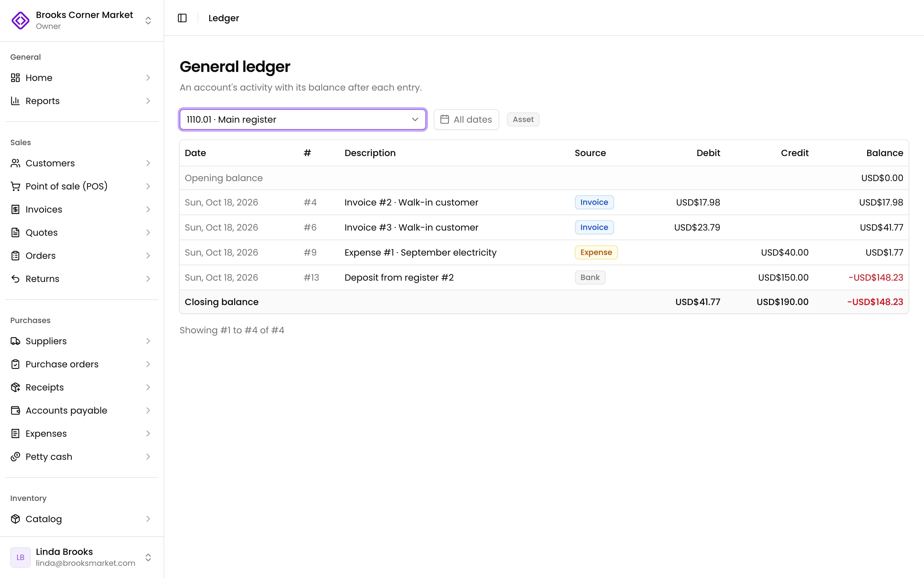Open the Expenses menu item
The height and width of the screenshot is (578, 924).
82,433
